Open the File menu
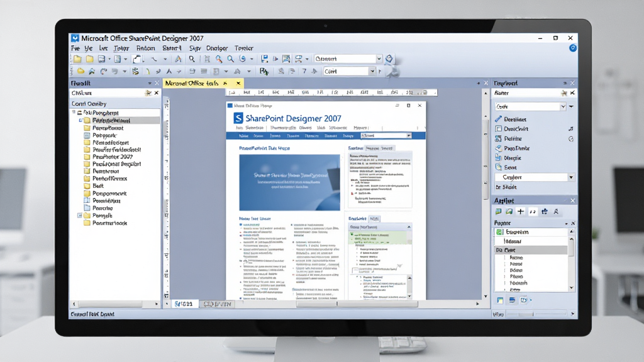 click(x=75, y=48)
